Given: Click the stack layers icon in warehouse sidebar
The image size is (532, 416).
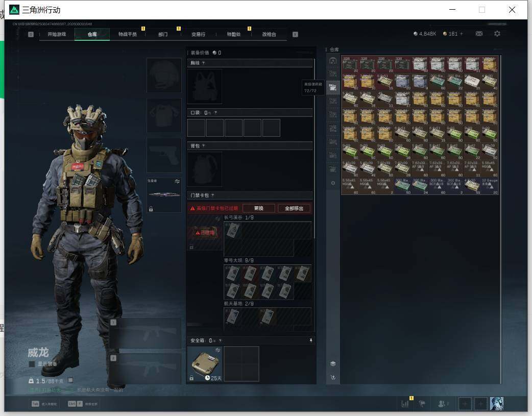Looking at the screenshot, I should click(x=333, y=363).
